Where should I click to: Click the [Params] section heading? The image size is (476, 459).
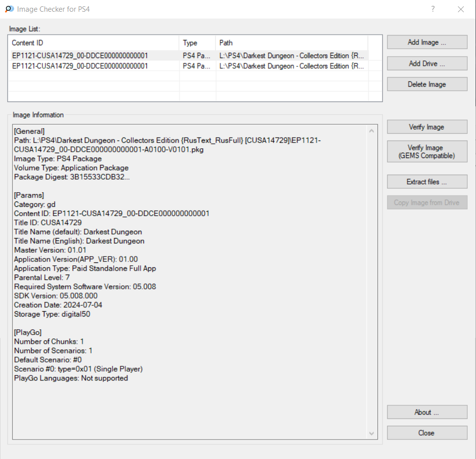(x=29, y=195)
